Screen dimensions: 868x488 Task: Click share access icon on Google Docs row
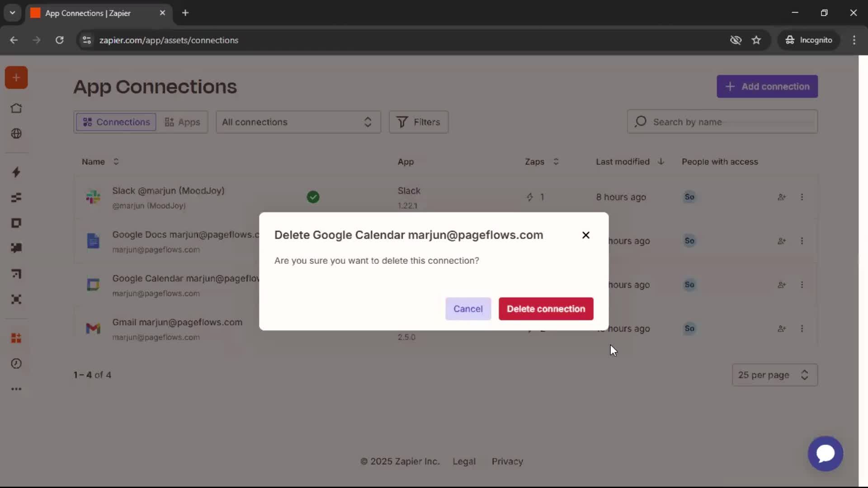coord(782,241)
